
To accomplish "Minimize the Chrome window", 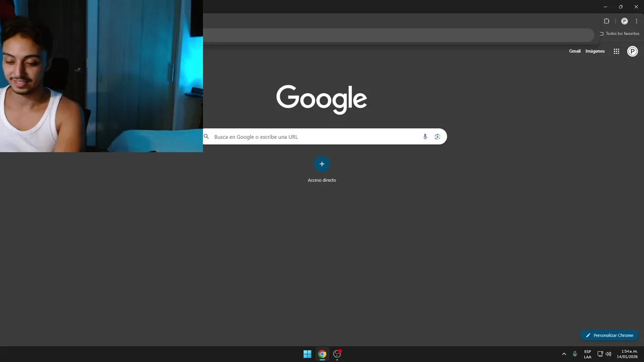I will [605, 7].
